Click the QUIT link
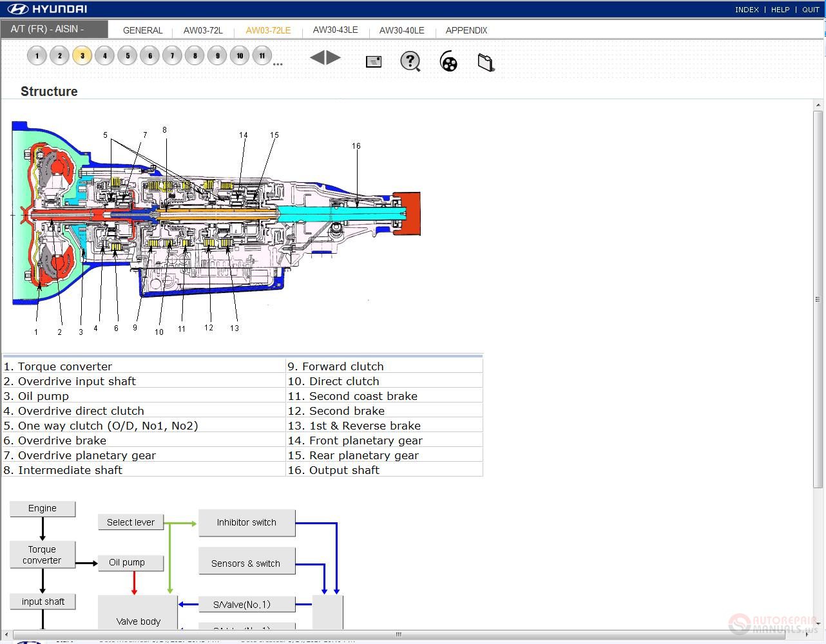The image size is (826, 644). pyautogui.click(x=811, y=10)
